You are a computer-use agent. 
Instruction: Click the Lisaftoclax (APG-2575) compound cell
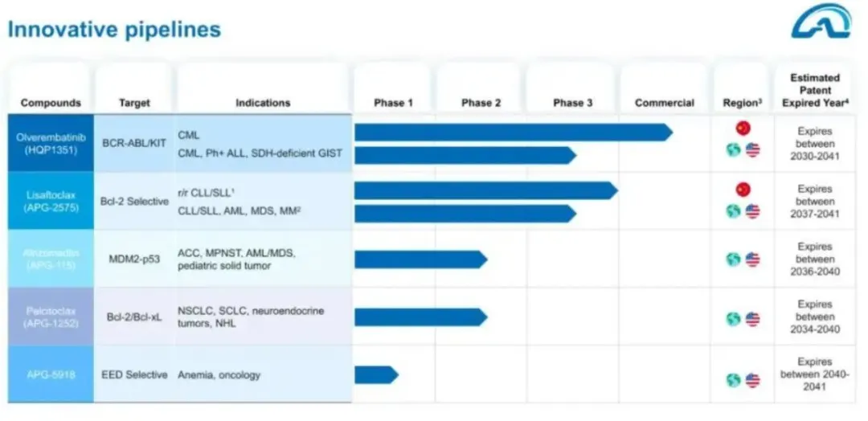pyautogui.click(x=51, y=201)
